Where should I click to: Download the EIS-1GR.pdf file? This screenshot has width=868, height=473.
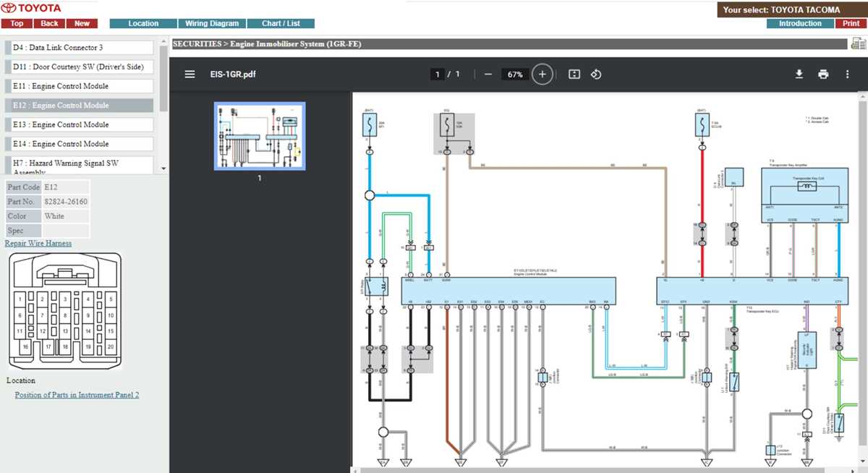799,74
